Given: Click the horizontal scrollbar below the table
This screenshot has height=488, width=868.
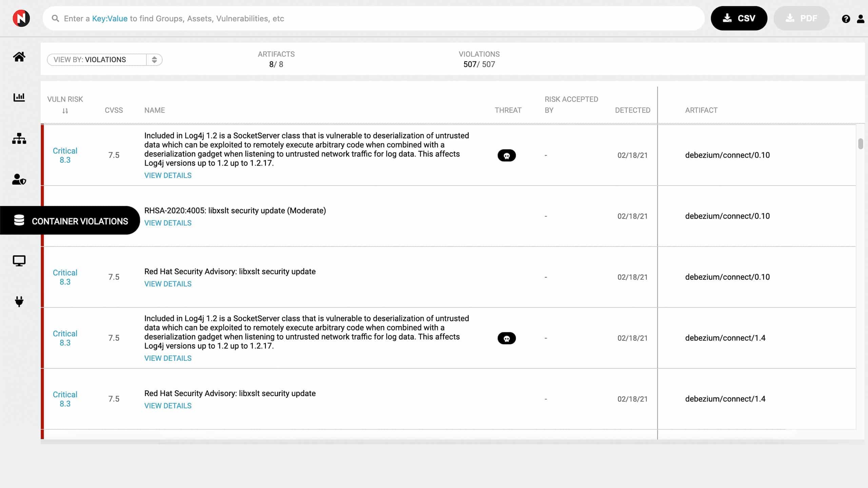Looking at the screenshot, I should click(x=453, y=442).
